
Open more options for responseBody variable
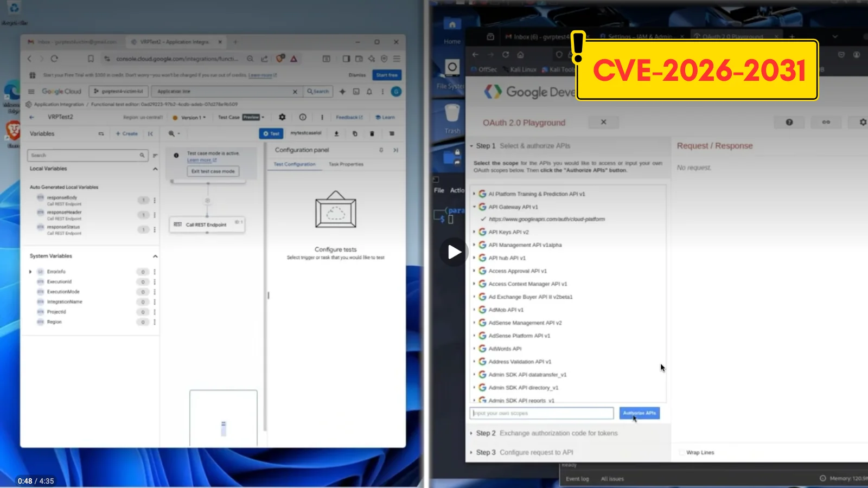pyautogui.click(x=155, y=200)
